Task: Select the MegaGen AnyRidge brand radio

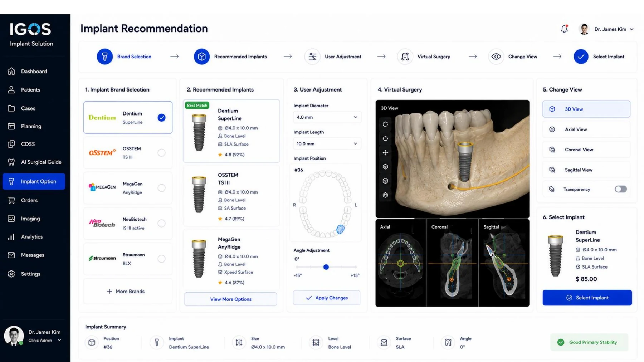Action: (162, 188)
